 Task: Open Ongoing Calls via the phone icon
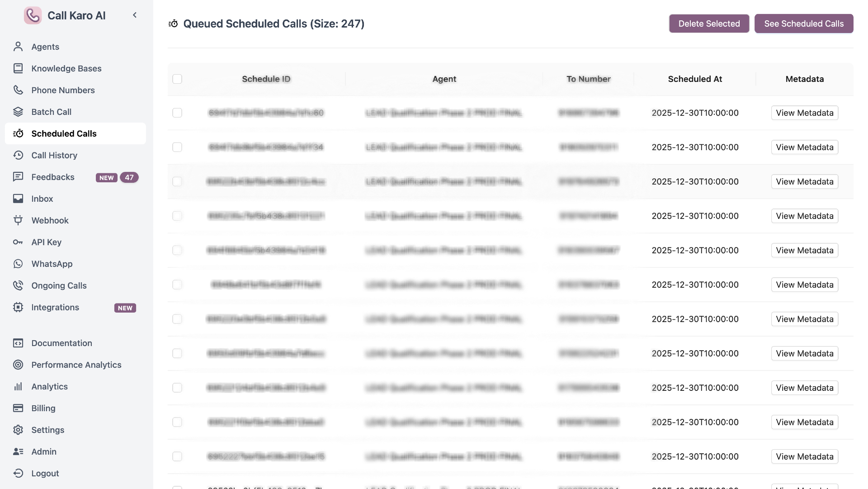coord(18,285)
